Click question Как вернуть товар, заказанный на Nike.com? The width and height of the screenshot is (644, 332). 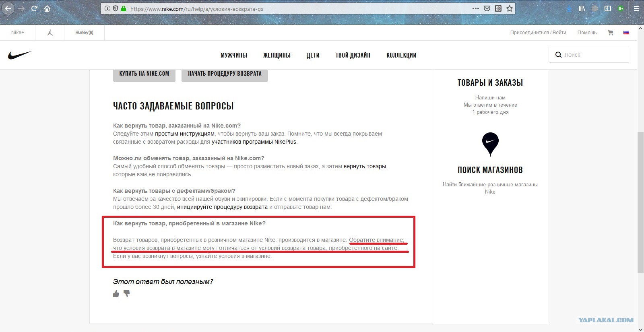point(177,126)
